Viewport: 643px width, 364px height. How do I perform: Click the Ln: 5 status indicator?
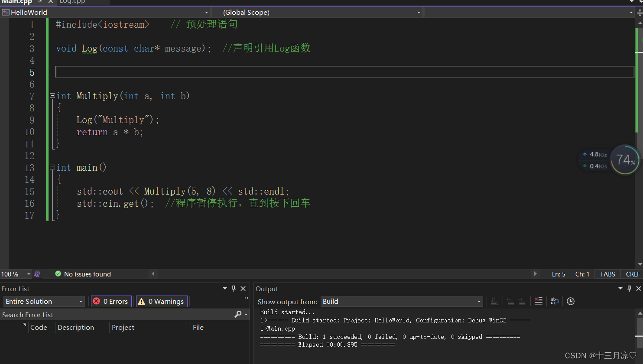[559, 274]
